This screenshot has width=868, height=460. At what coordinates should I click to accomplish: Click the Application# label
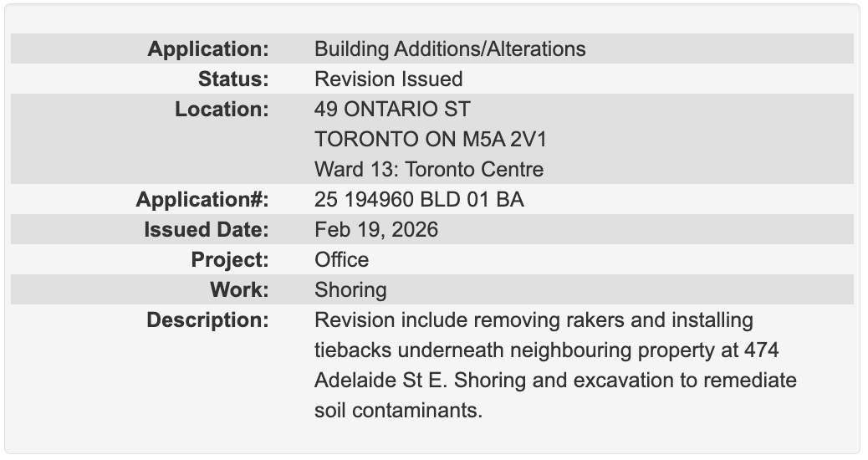(202, 199)
